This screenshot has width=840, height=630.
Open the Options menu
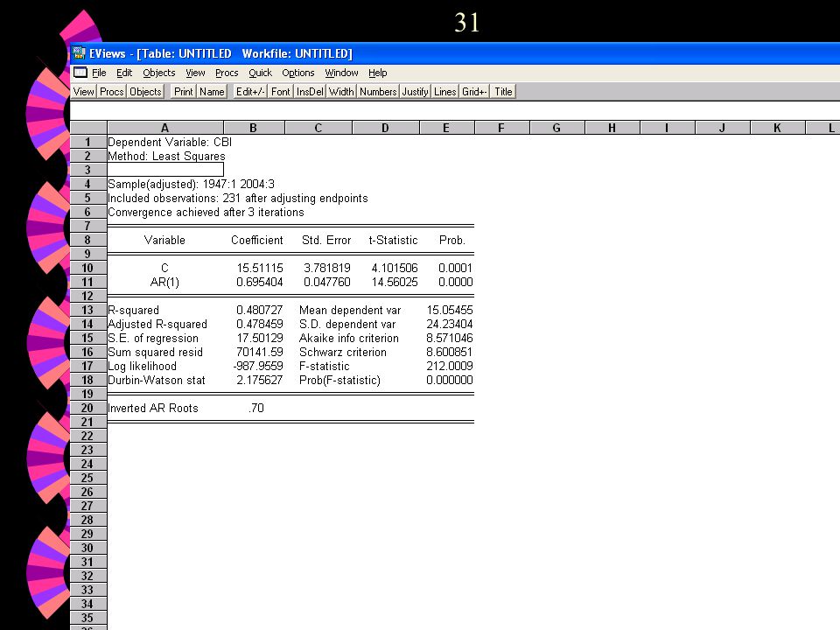click(x=298, y=73)
